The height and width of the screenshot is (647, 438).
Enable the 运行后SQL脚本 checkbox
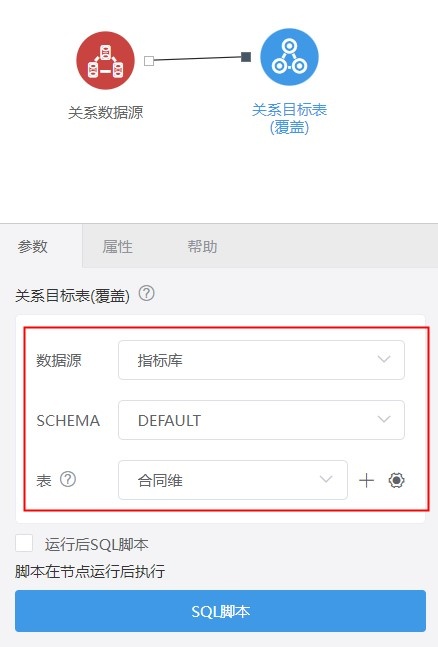point(24,543)
